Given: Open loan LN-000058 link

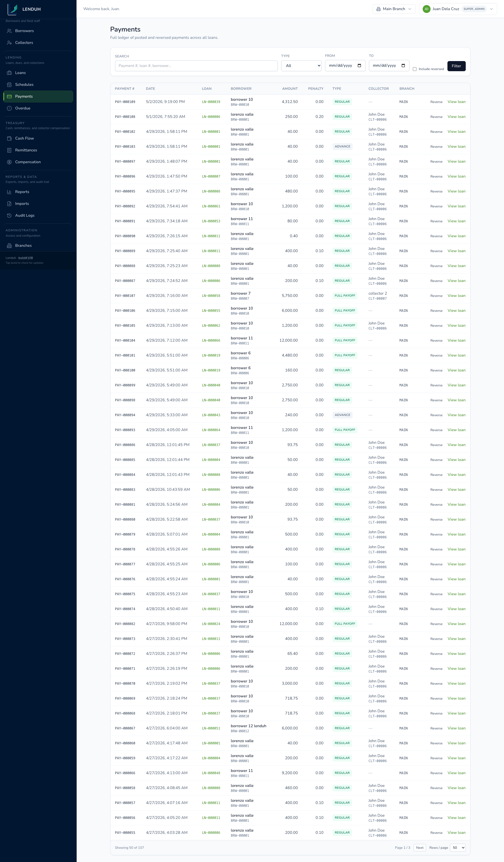Looking at the screenshot, I should pyautogui.click(x=211, y=296).
